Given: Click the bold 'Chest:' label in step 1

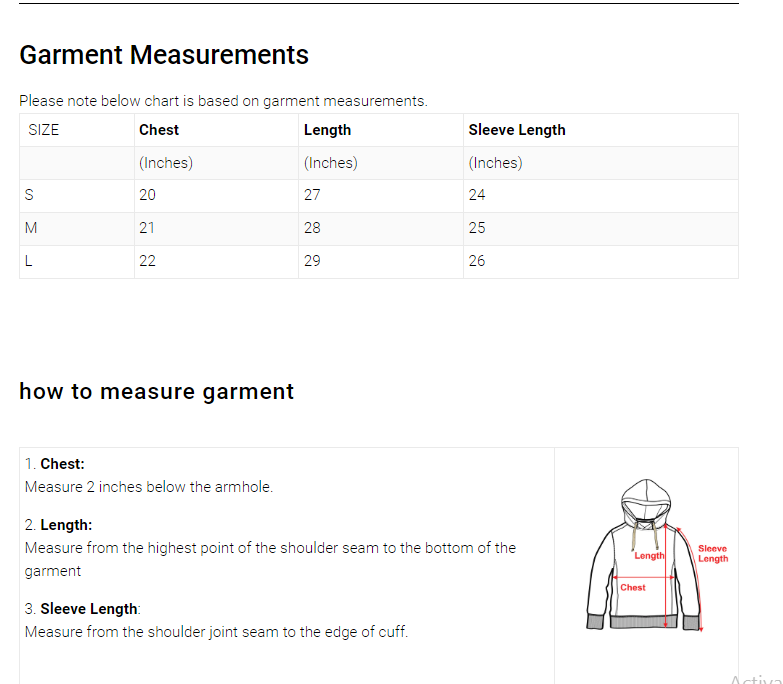Looking at the screenshot, I should tap(62, 464).
